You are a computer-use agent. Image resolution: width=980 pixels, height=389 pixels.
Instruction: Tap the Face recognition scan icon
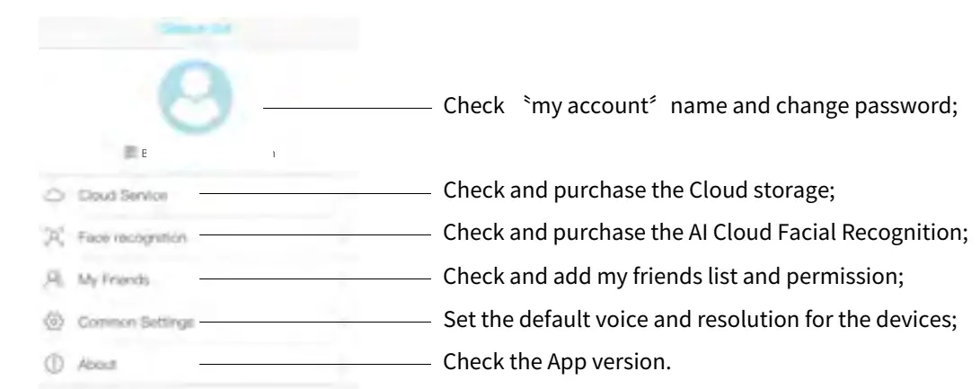tap(52, 237)
